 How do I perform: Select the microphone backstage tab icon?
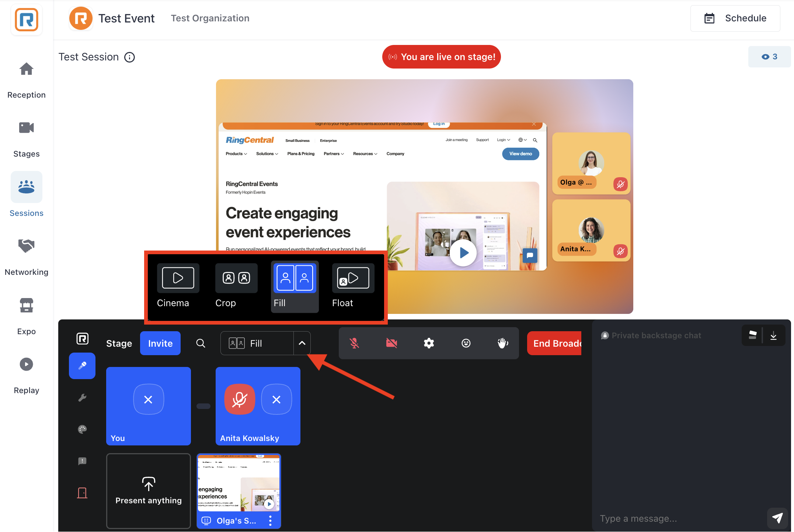click(x=82, y=365)
